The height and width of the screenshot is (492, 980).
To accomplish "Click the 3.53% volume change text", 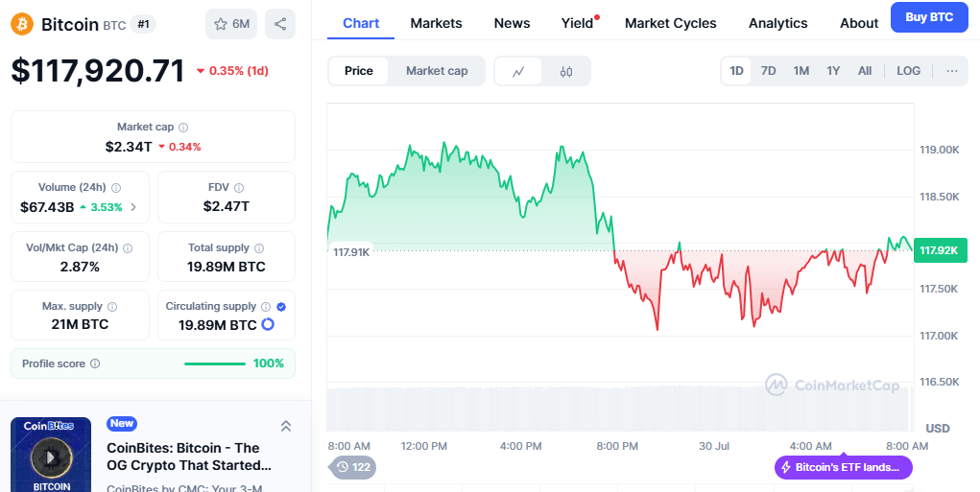I will [107, 206].
